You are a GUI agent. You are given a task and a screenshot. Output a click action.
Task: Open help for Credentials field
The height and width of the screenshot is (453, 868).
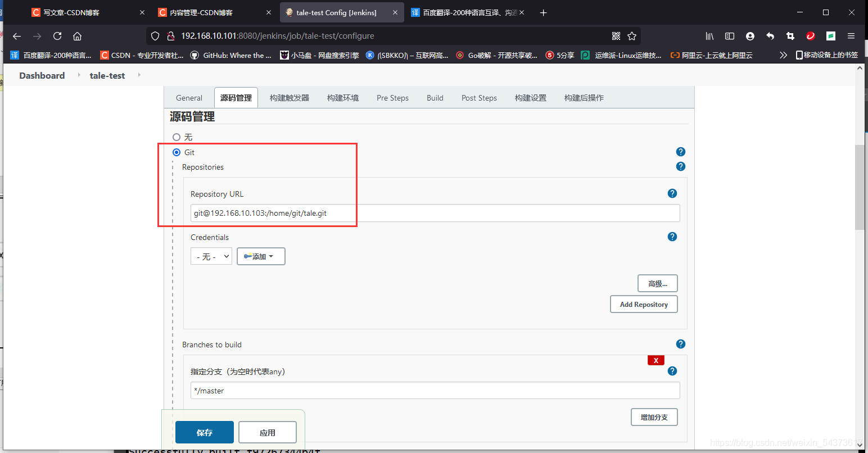pos(672,237)
